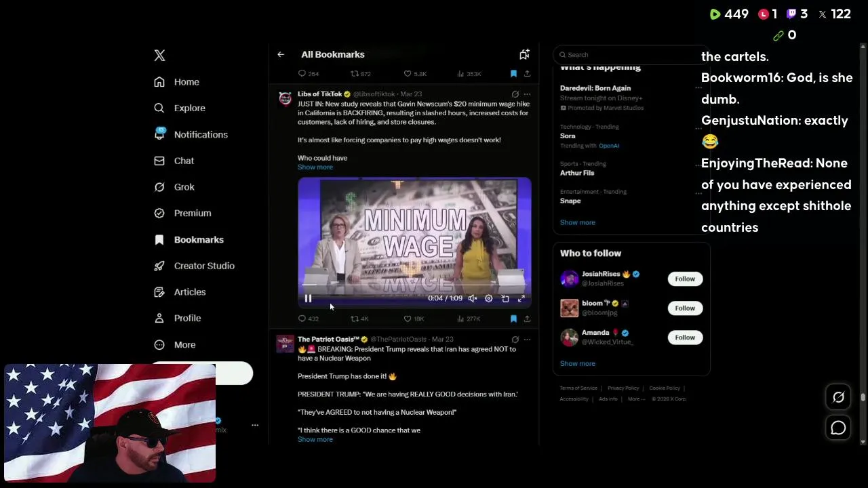Open the Sora trending topic
The height and width of the screenshot is (488, 868).
click(x=568, y=136)
